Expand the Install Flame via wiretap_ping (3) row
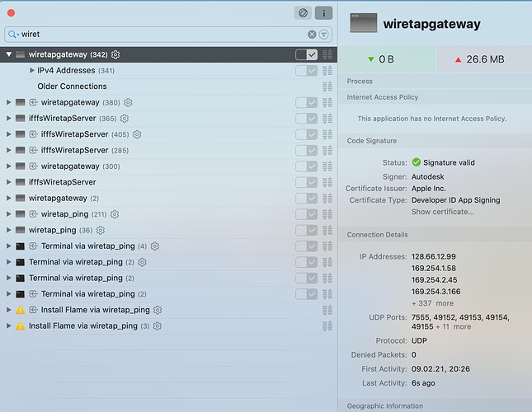 click(9, 325)
